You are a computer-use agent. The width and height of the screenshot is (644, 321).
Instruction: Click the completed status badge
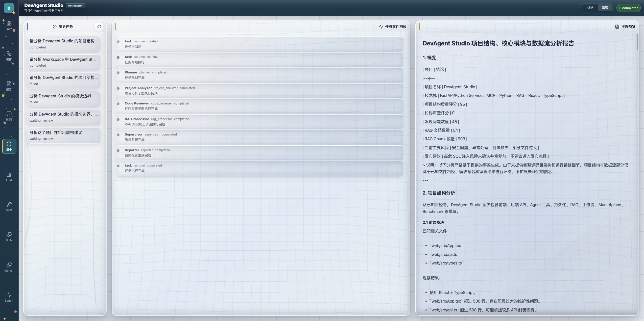coord(628,8)
